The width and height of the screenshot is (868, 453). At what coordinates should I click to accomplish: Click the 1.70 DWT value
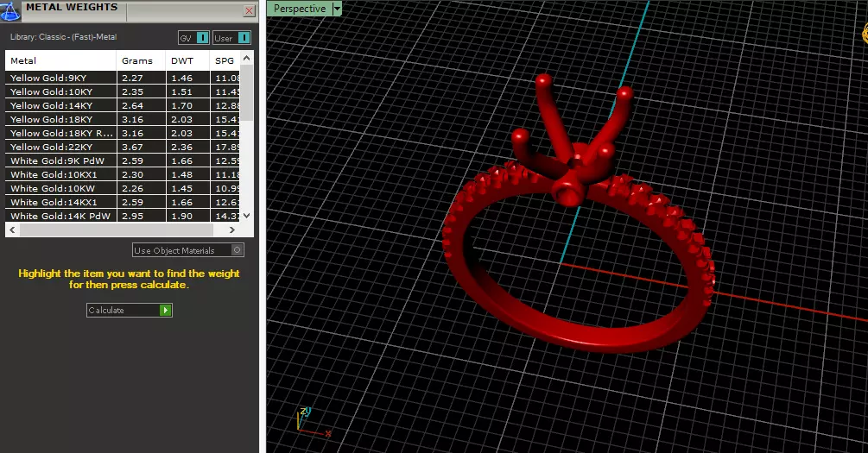(x=181, y=105)
